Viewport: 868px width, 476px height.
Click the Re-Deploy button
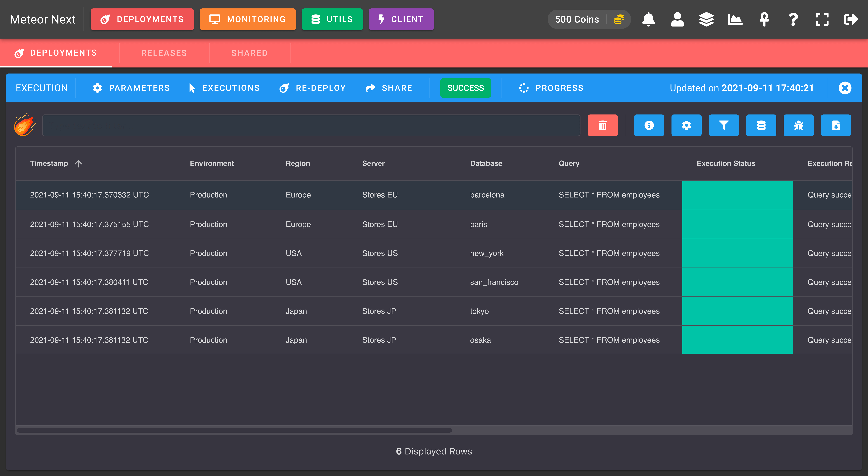[312, 88]
